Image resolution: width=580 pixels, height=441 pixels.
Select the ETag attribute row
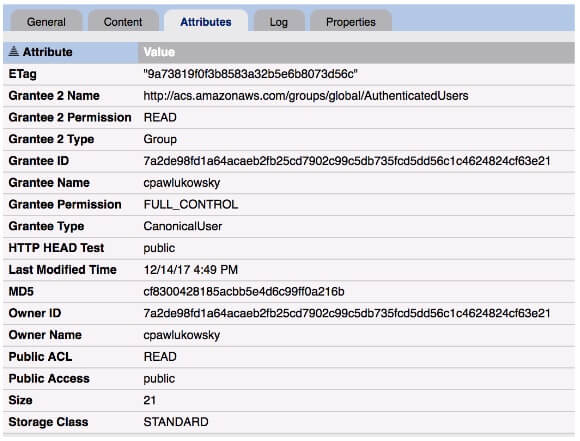click(289, 74)
